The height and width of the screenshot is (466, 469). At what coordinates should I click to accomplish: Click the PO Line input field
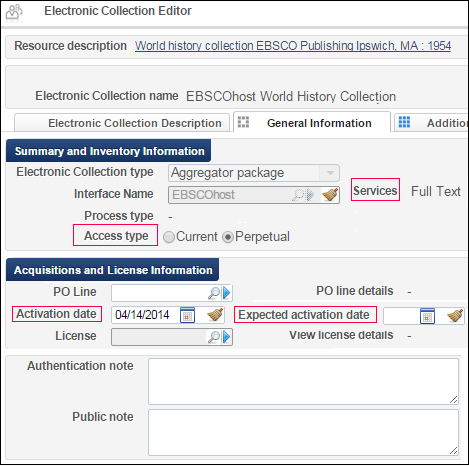point(159,293)
